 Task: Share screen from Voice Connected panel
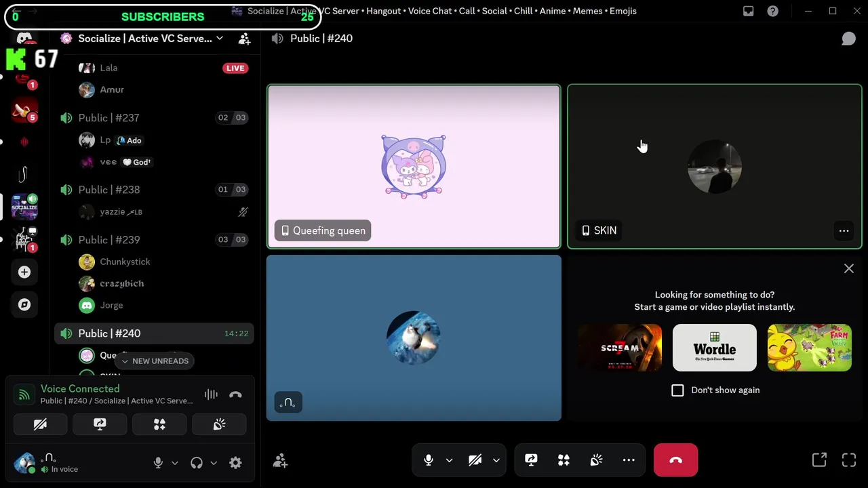(100, 424)
